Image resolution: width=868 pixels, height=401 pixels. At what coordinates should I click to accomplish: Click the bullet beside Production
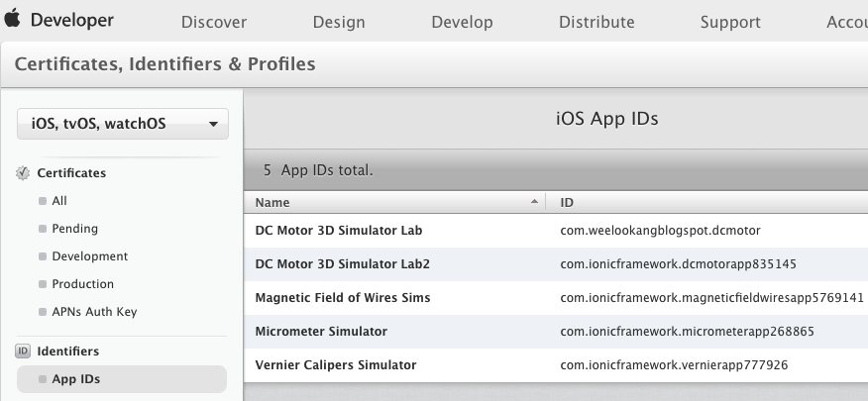tap(43, 284)
